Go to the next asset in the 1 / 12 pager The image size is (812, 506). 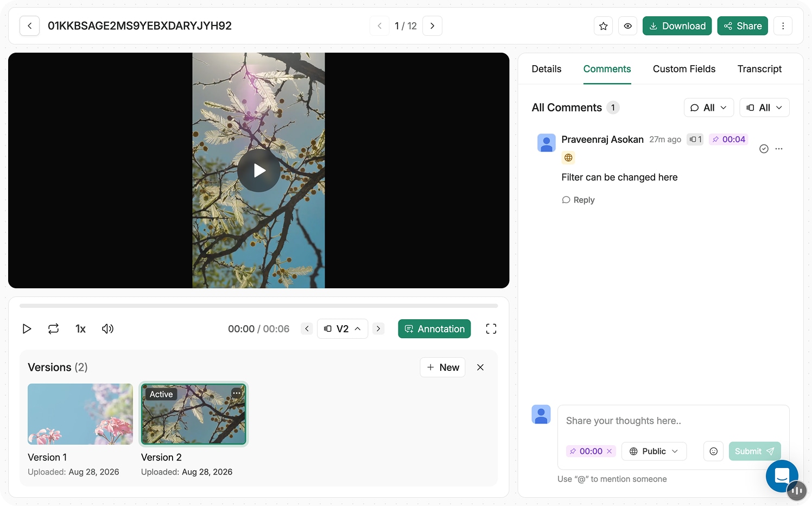click(432, 26)
